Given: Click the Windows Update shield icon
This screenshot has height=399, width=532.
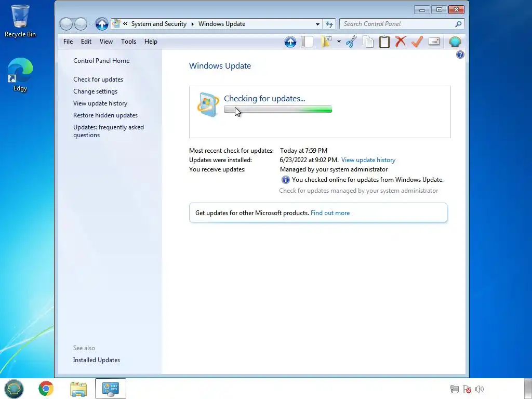Looking at the screenshot, I should click(208, 104).
